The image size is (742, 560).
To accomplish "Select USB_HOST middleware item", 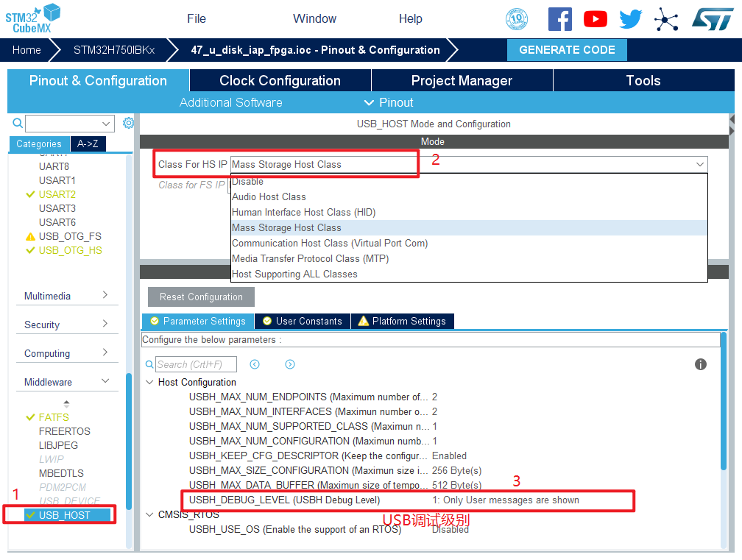I will 64,515.
